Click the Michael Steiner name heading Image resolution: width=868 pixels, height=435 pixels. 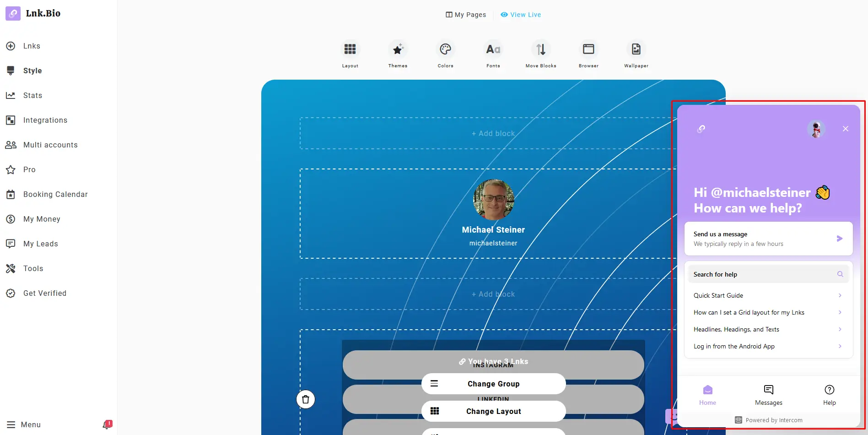[x=493, y=230]
